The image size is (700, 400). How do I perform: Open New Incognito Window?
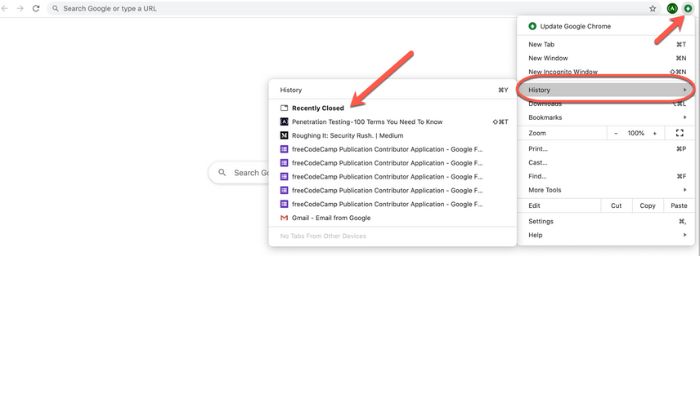tap(606, 71)
